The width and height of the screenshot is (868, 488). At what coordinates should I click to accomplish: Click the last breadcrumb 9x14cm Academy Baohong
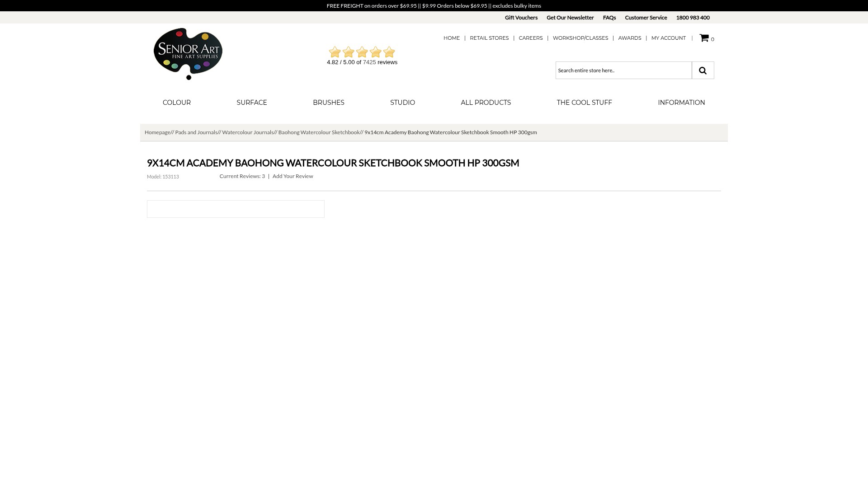coord(451,132)
